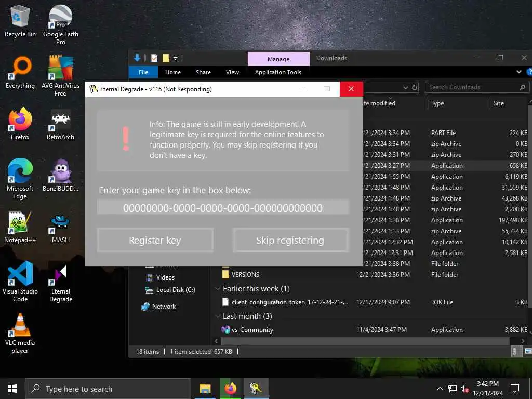Open the Recycle Bin desktop icon
This screenshot has height=399, width=532.
click(x=20, y=22)
